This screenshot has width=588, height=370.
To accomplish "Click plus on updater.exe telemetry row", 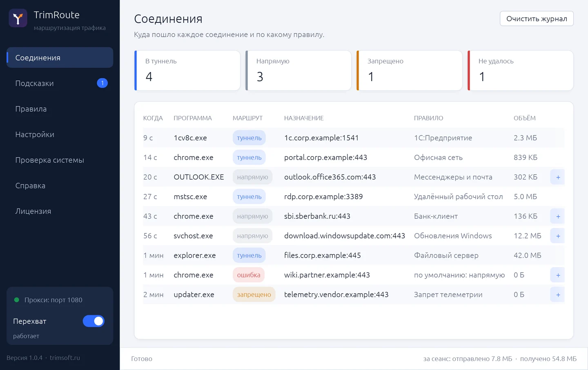I will (x=558, y=295).
